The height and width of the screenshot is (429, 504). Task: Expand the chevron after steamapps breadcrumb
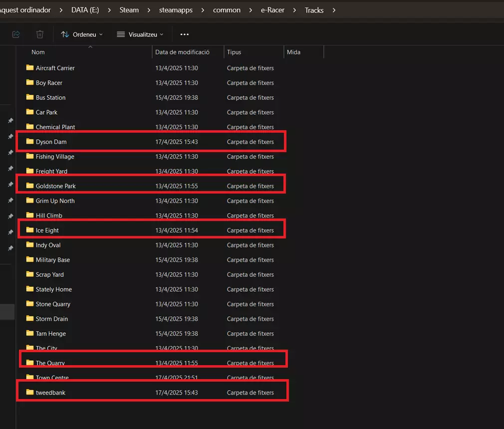pyautogui.click(x=203, y=10)
